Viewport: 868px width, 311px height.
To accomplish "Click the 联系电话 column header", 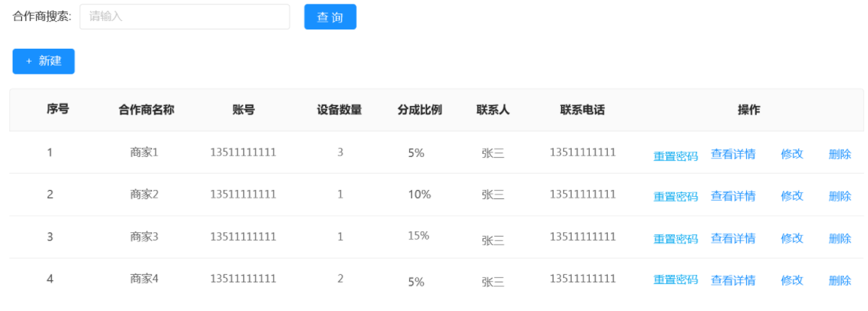I will [x=582, y=110].
